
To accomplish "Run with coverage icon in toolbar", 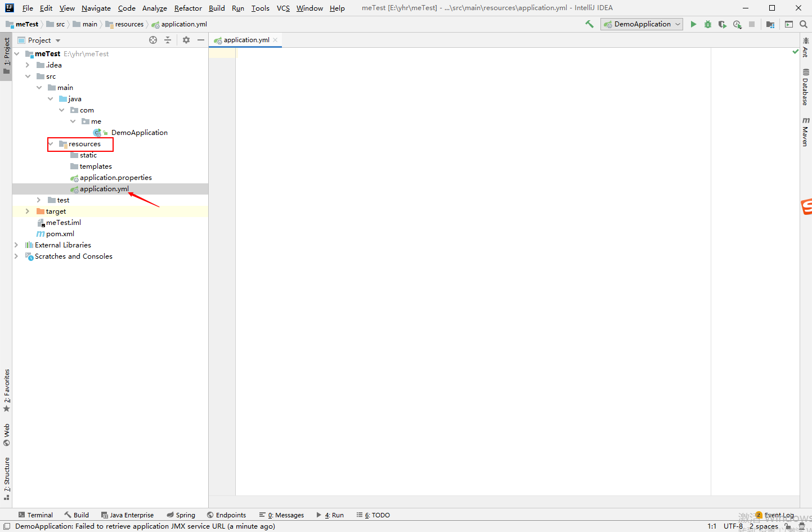I will point(723,24).
